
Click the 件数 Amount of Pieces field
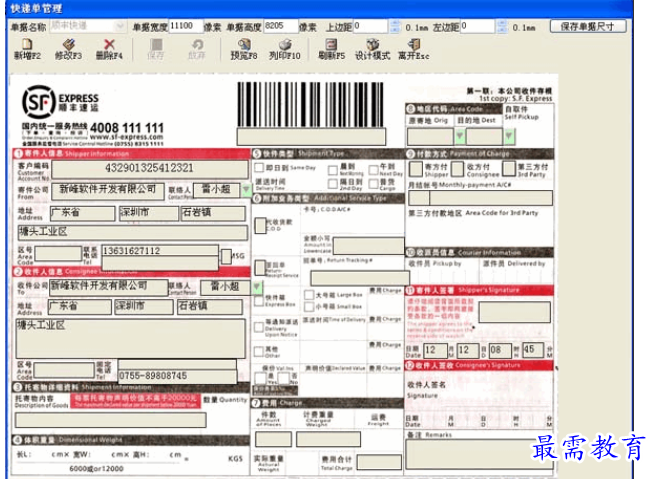coord(273,439)
